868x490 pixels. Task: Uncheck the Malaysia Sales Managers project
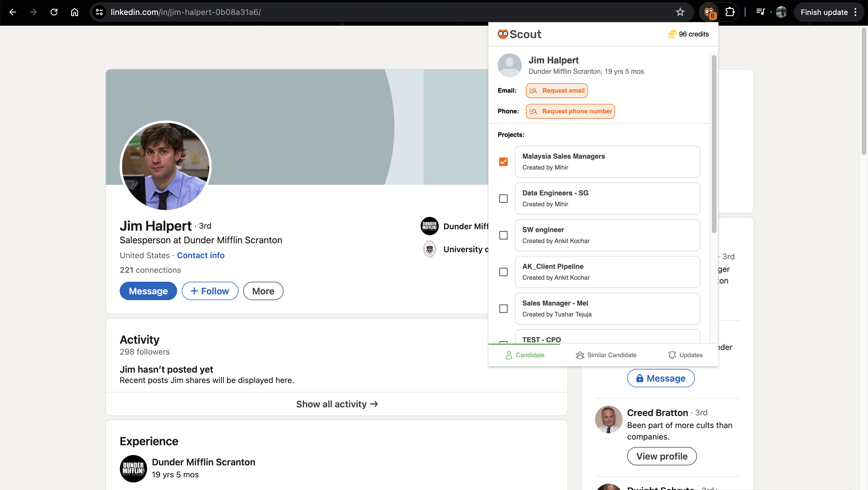tap(503, 162)
